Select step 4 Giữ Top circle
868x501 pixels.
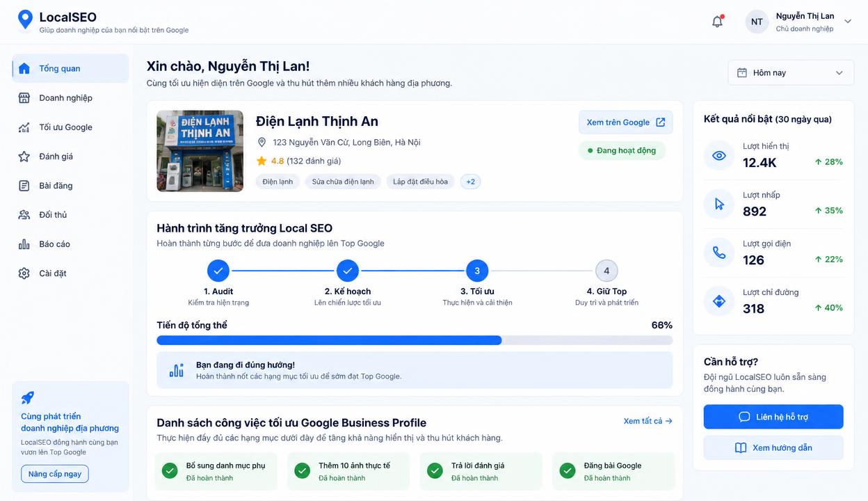click(x=606, y=271)
